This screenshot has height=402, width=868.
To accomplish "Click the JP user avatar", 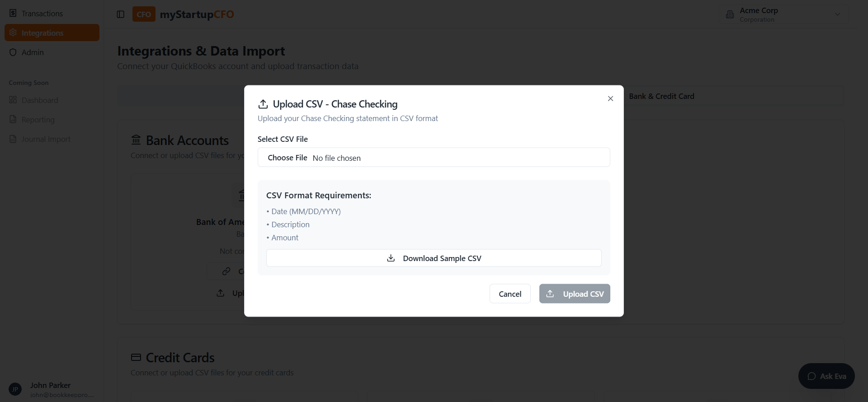I will click(15, 389).
